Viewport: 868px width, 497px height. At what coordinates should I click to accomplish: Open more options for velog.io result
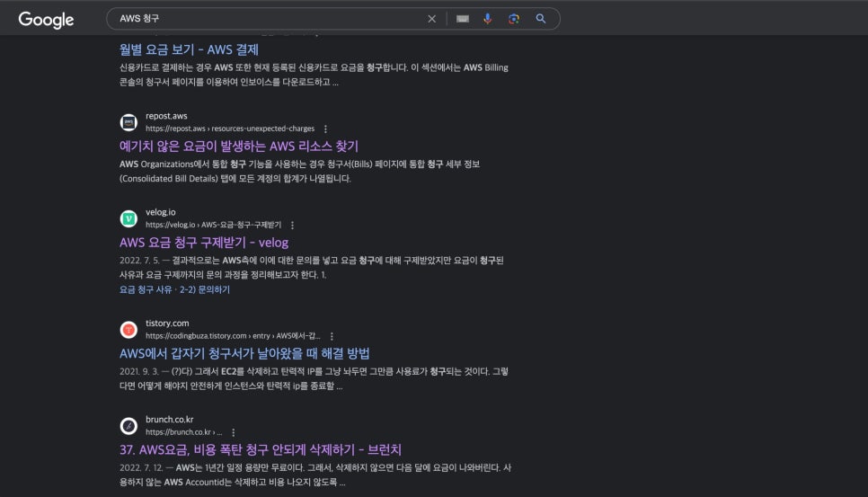point(292,226)
